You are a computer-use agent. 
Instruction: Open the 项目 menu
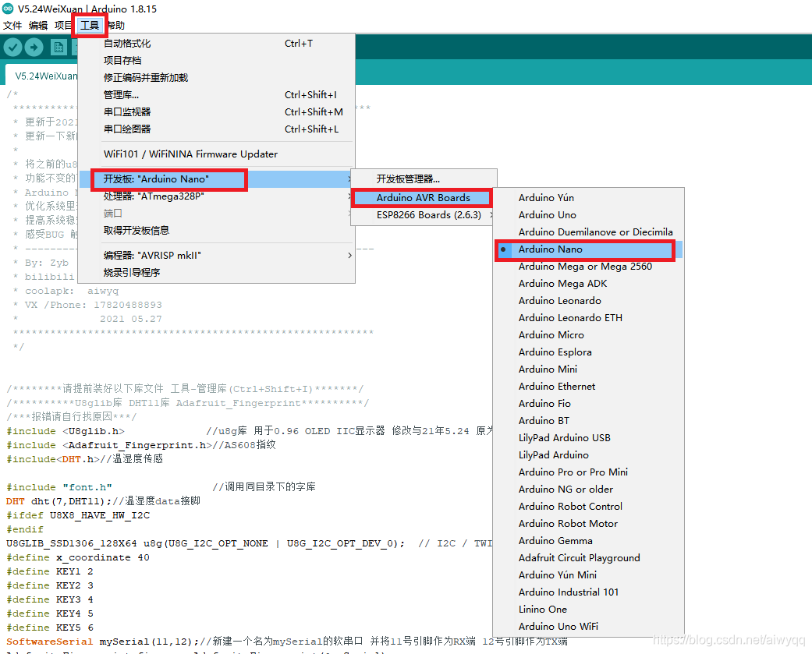click(63, 26)
